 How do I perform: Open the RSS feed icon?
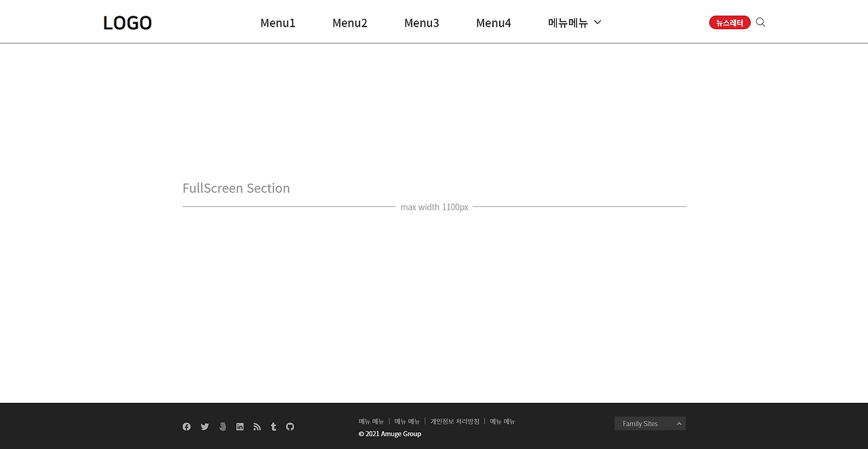(257, 426)
